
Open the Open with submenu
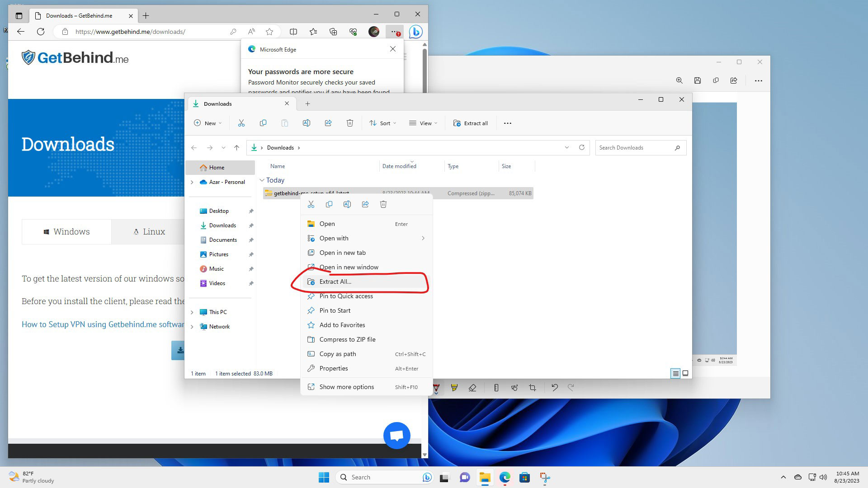click(366, 238)
